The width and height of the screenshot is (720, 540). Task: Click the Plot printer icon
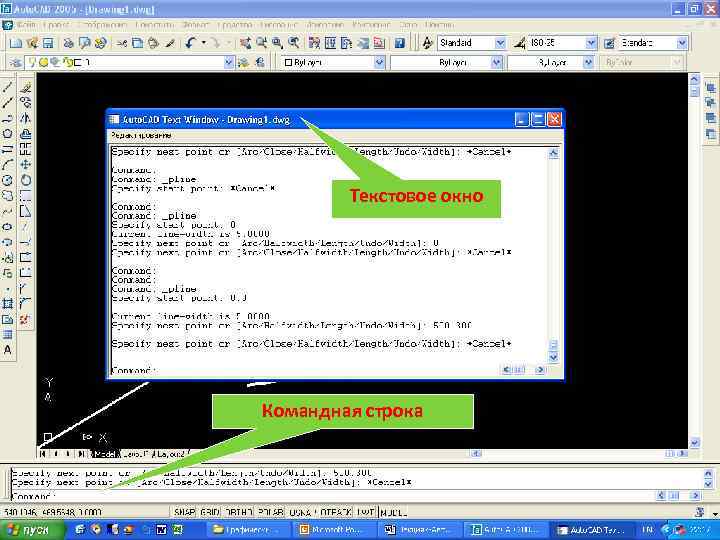(x=68, y=43)
